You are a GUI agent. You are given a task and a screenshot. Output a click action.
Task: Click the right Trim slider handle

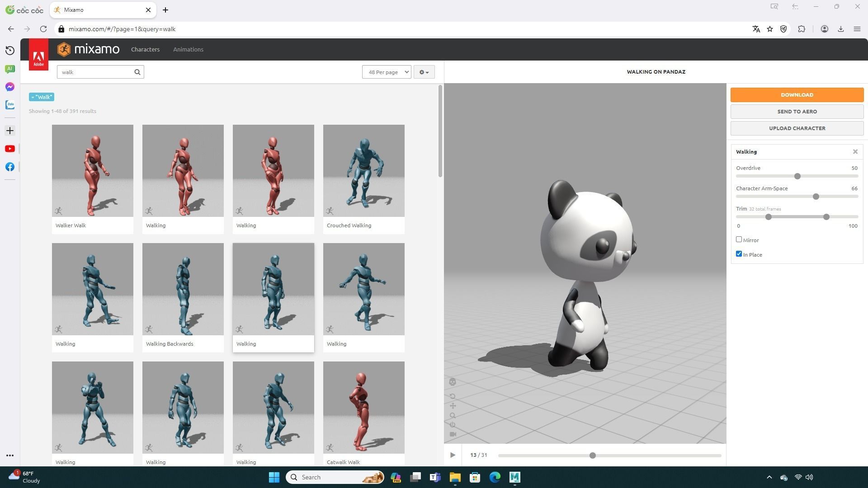pos(826,217)
